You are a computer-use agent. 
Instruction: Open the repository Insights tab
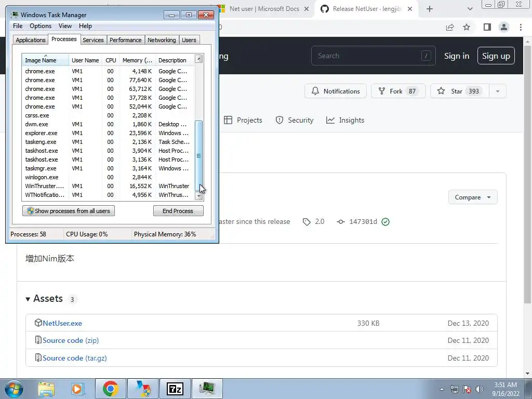(x=345, y=120)
